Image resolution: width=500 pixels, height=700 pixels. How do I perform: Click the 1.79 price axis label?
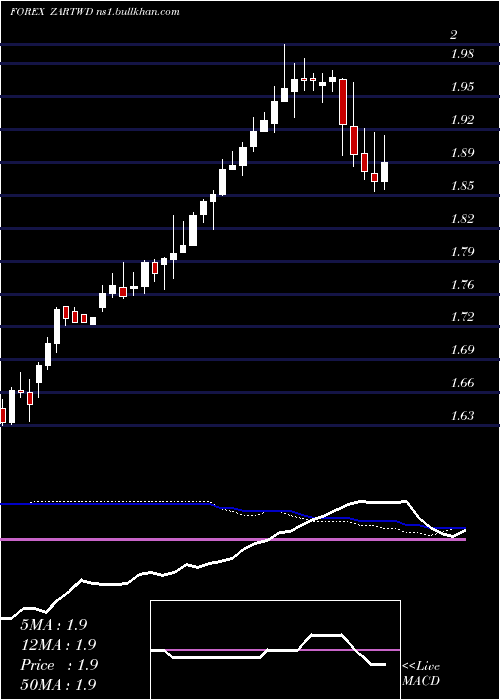point(462,251)
